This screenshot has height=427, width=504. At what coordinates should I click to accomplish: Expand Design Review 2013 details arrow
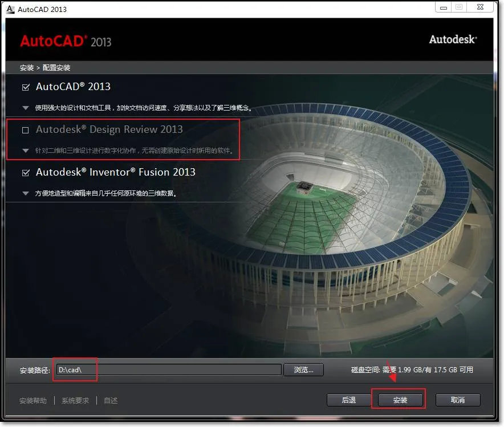click(26, 151)
